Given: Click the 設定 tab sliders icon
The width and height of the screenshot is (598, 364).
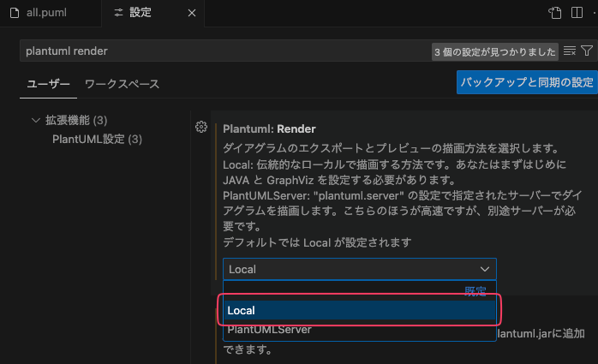Looking at the screenshot, I should click(118, 13).
